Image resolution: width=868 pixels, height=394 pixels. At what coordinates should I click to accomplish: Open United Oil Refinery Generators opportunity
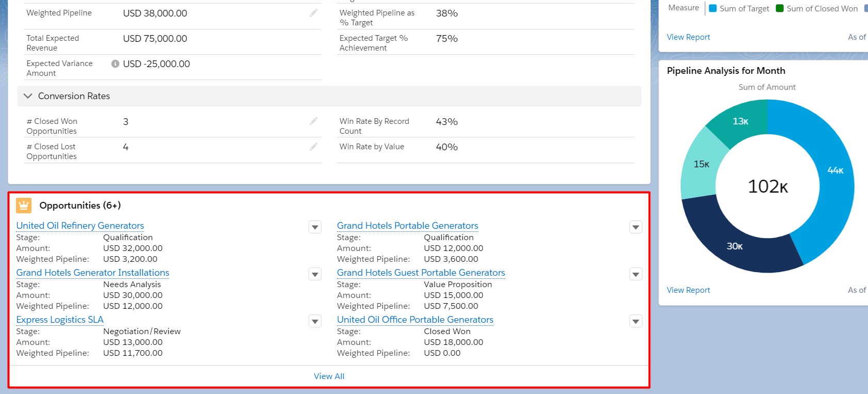pyautogui.click(x=80, y=226)
